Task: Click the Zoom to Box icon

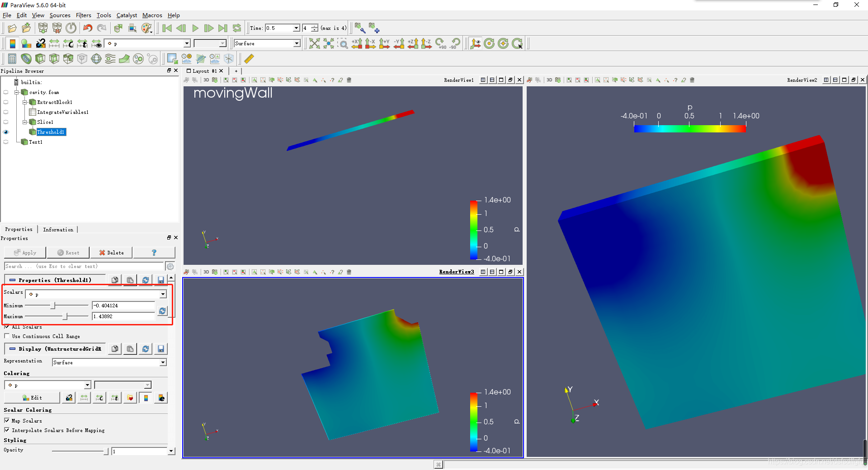Action: (x=343, y=43)
